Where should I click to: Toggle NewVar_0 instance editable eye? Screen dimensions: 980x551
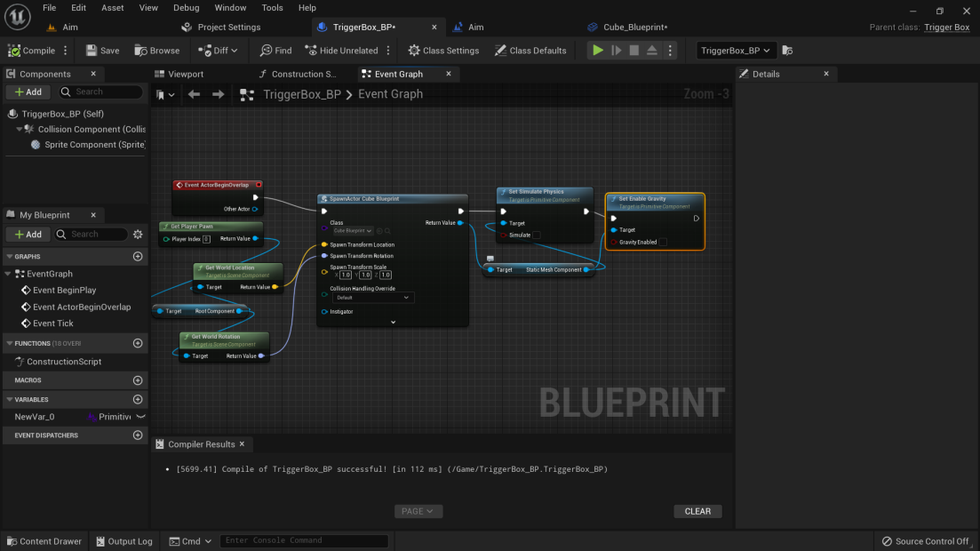pos(140,417)
